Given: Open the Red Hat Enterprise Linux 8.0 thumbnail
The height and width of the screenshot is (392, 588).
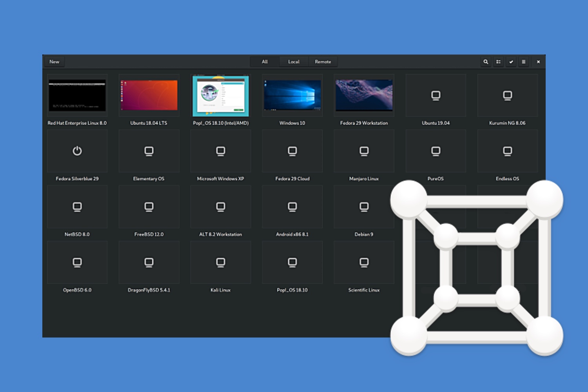Looking at the screenshot, I should [x=77, y=95].
